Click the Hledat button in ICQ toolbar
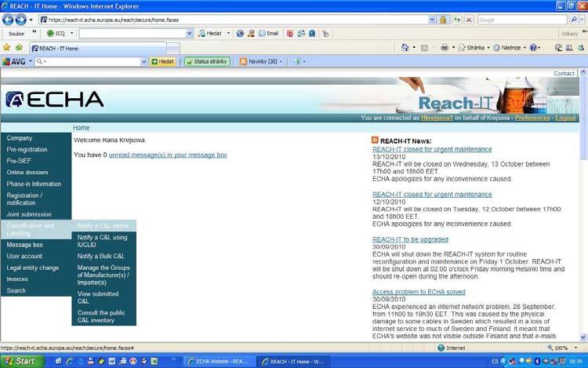 point(210,34)
